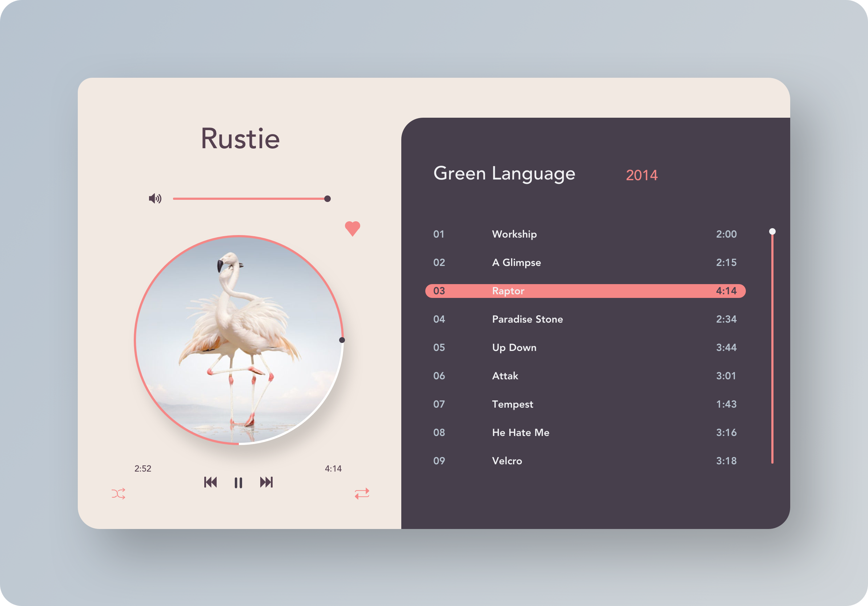The height and width of the screenshot is (606, 868).
Task: Skip to next track
Action: point(266,482)
